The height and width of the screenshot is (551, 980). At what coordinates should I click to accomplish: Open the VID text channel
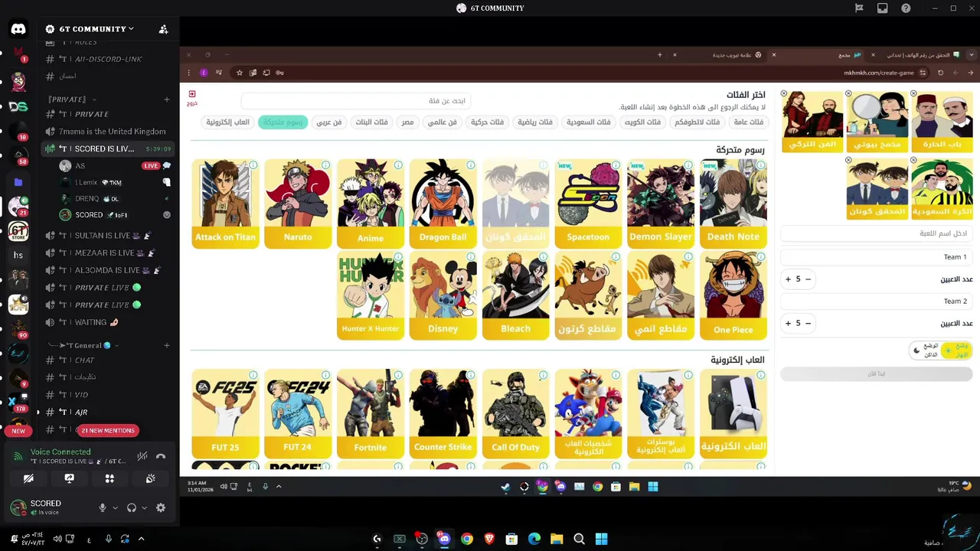pyautogui.click(x=81, y=395)
